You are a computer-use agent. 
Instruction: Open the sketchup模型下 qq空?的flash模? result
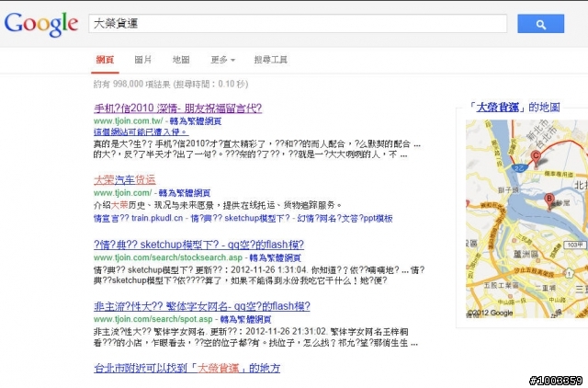[198, 245]
